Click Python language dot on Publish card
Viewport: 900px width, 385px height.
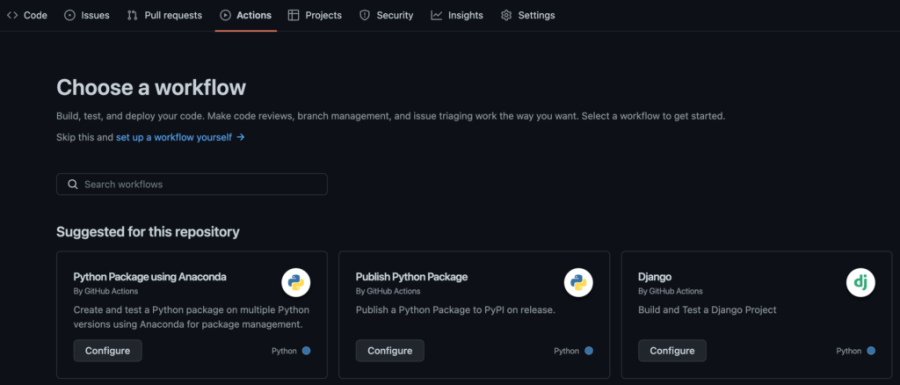[588, 351]
